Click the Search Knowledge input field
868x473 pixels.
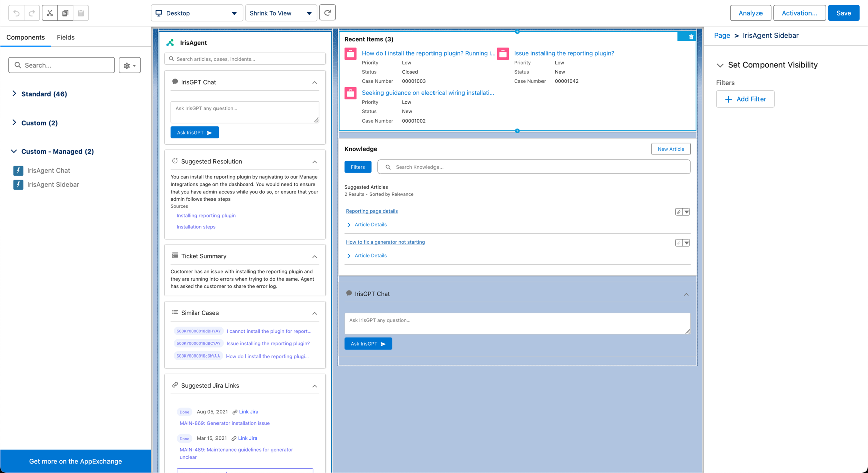(534, 167)
